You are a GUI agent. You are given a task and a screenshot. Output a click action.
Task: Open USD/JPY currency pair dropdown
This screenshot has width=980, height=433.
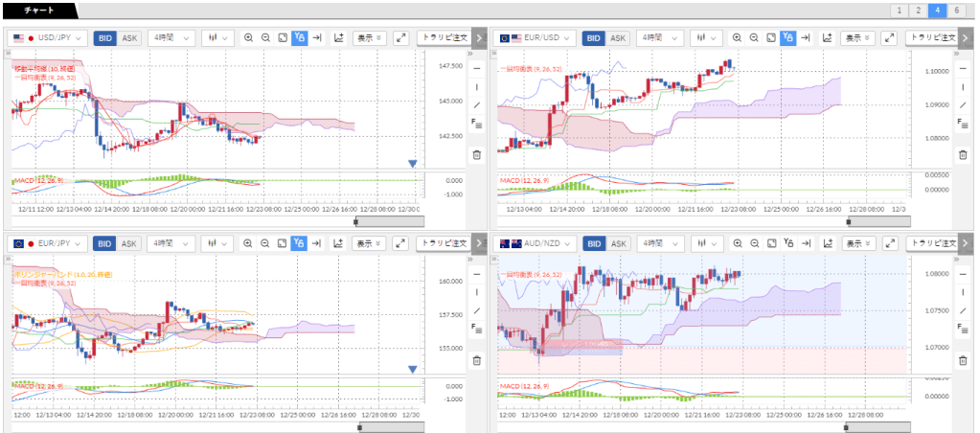(48, 38)
